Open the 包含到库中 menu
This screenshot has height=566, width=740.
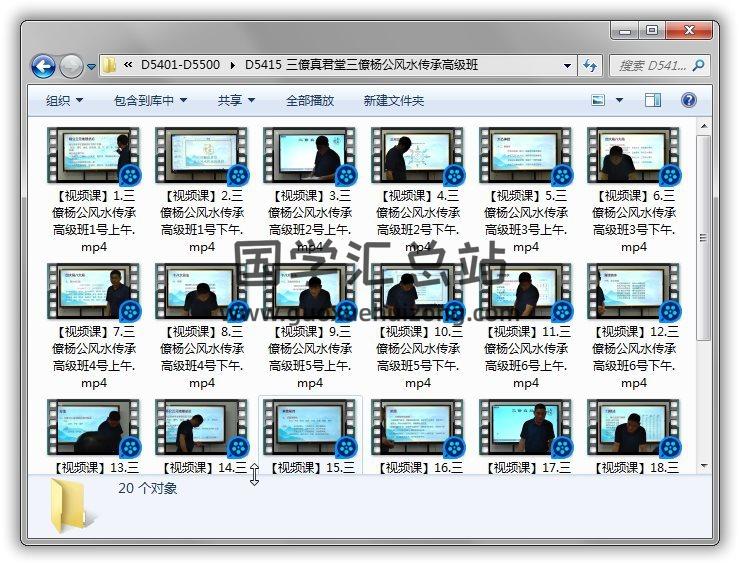click(x=150, y=100)
